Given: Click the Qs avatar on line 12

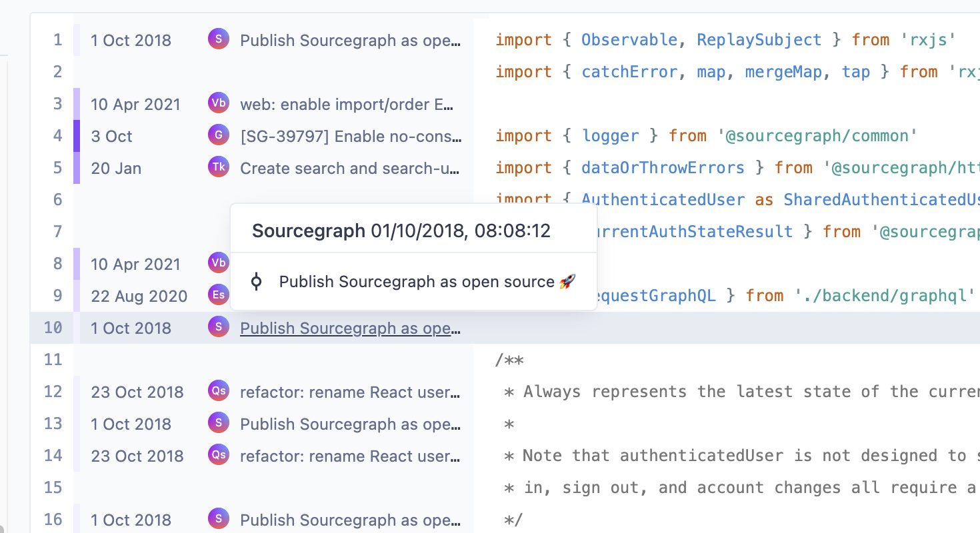Looking at the screenshot, I should pyautogui.click(x=219, y=391).
